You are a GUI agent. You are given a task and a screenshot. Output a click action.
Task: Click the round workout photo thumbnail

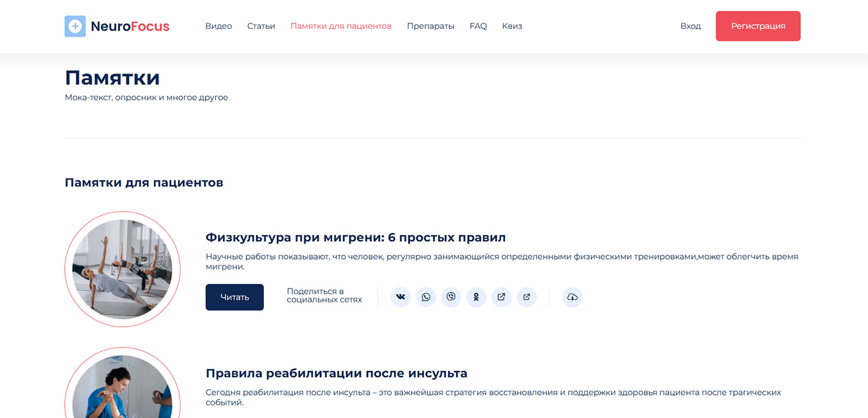coord(123,269)
